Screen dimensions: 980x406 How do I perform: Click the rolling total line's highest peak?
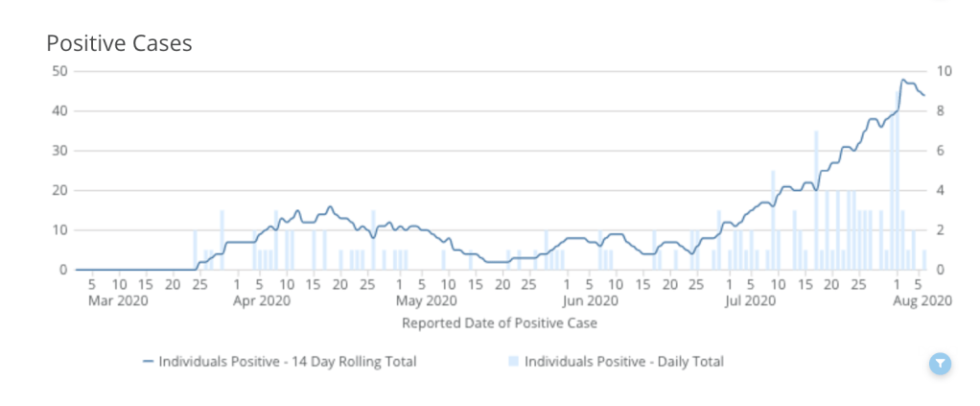pos(903,81)
